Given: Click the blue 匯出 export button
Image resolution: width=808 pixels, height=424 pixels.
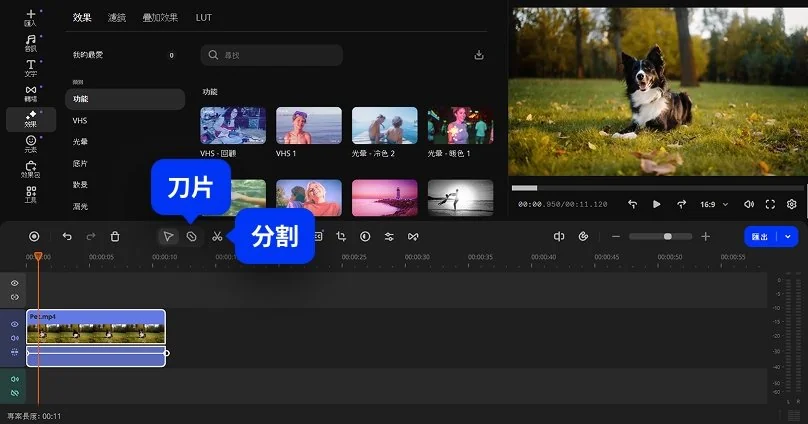Looking at the screenshot, I should (x=761, y=236).
